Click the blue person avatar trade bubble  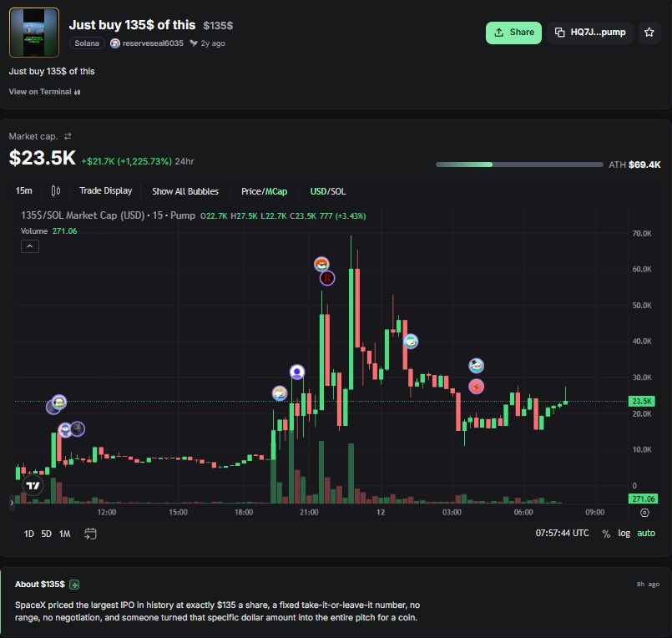(297, 372)
